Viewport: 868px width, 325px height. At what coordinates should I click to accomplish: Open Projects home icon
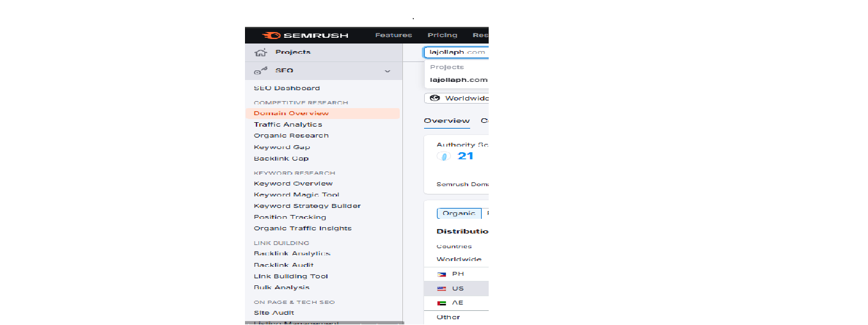[x=260, y=52]
